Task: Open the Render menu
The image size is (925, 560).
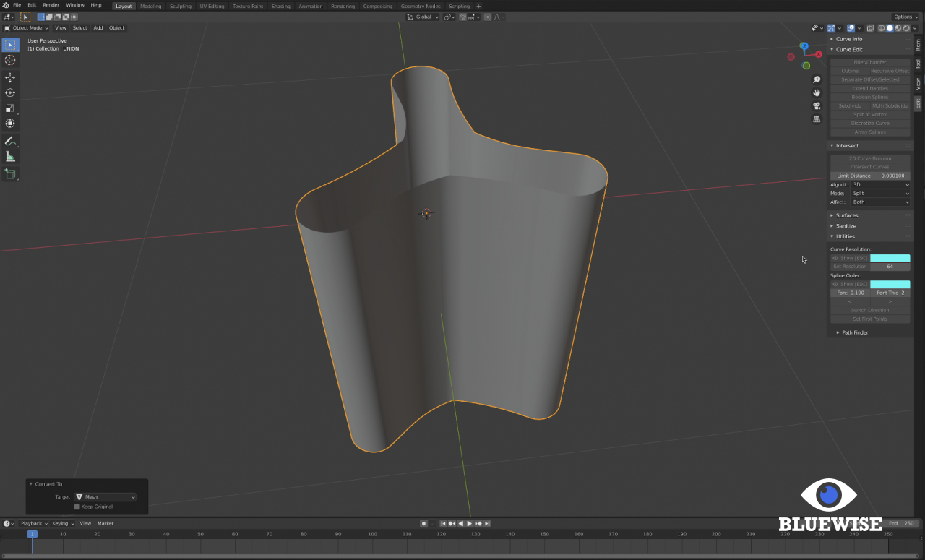Action: 51,5
